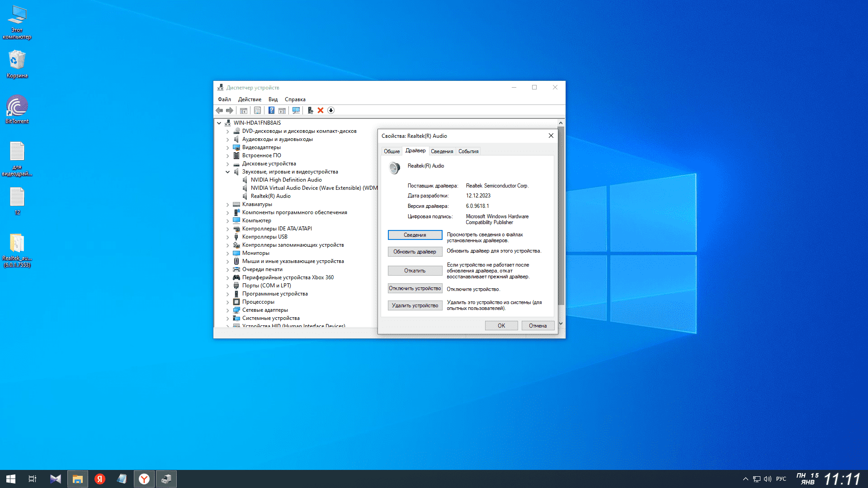Click the Откатить button
Viewport: 868px width, 488px height.
click(415, 271)
